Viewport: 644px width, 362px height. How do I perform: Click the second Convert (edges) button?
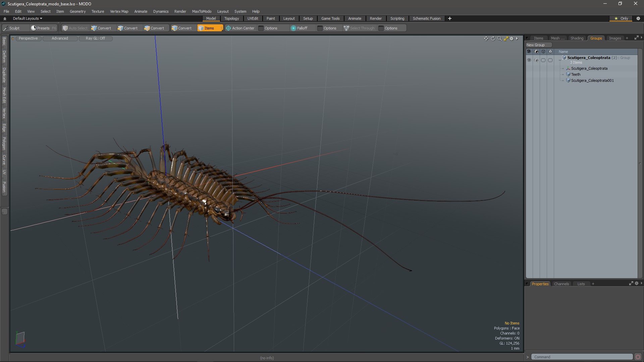pyautogui.click(x=128, y=28)
